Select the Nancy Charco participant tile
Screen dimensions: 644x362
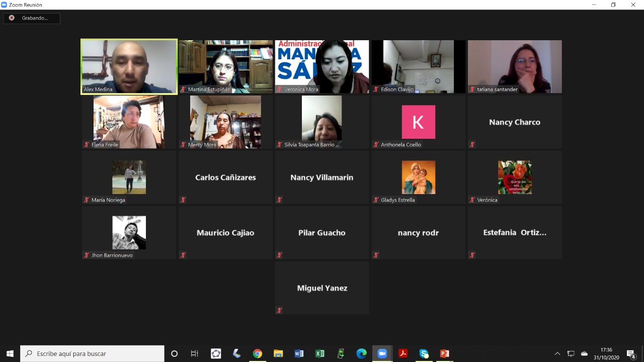pyautogui.click(x=515, y=122)
